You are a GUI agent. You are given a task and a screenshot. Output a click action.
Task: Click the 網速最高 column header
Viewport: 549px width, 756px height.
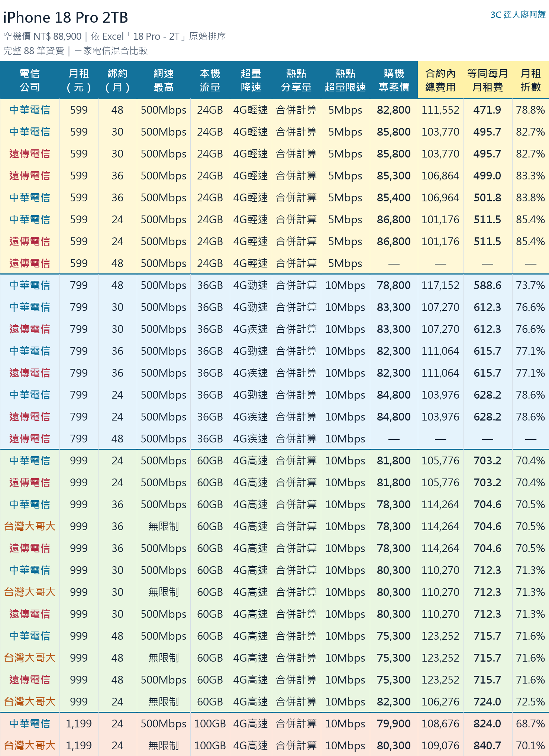[164, 80]
